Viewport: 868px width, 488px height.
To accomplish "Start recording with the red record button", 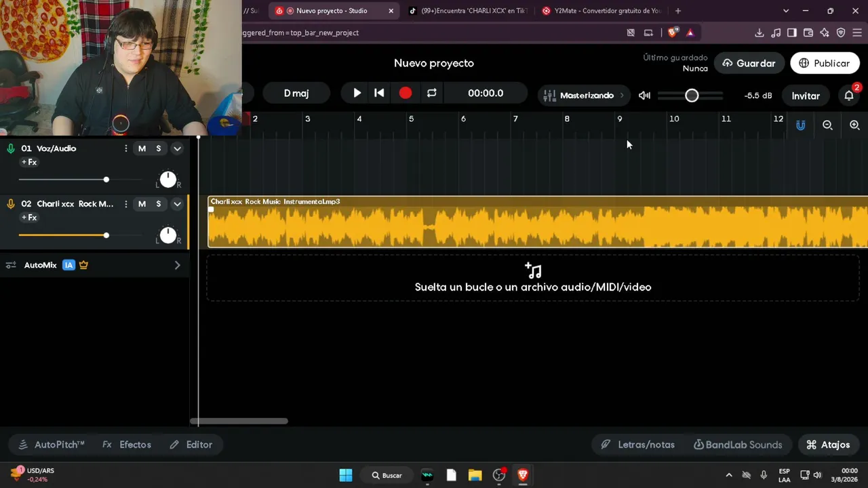I will 406,93.
